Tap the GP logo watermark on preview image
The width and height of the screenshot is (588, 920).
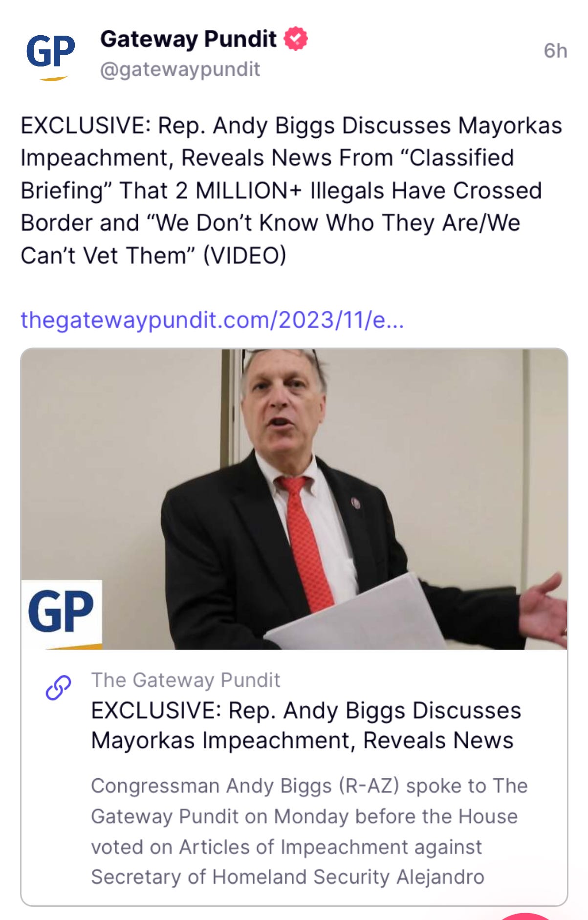(62, 614)
